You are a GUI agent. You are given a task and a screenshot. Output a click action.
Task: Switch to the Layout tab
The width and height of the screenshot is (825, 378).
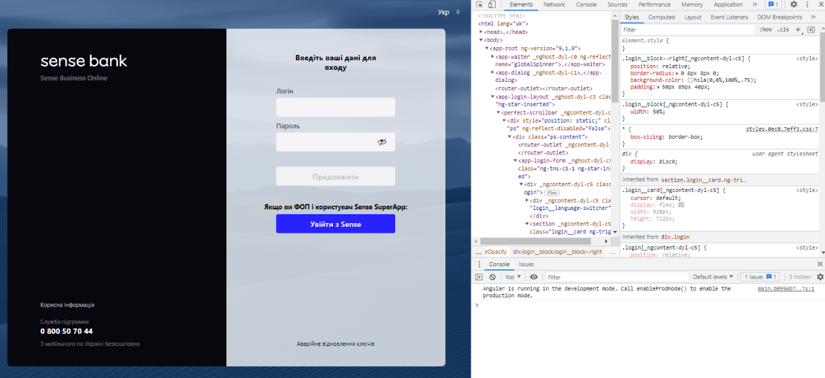(693, 17)
